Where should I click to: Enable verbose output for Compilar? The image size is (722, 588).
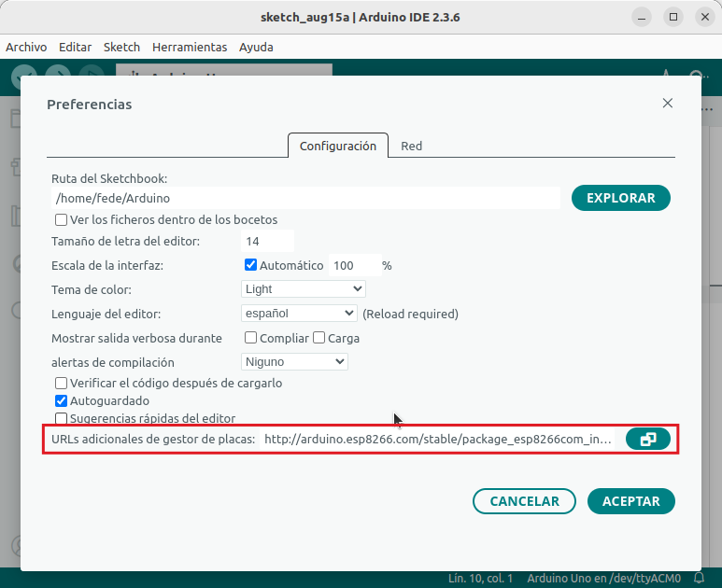(250, 338)
